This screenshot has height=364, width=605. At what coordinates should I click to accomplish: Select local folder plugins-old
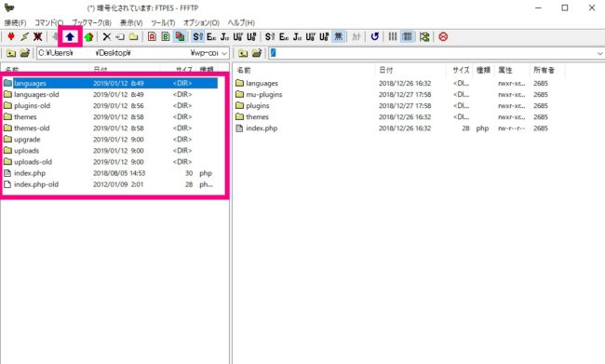tap(32, 106)
